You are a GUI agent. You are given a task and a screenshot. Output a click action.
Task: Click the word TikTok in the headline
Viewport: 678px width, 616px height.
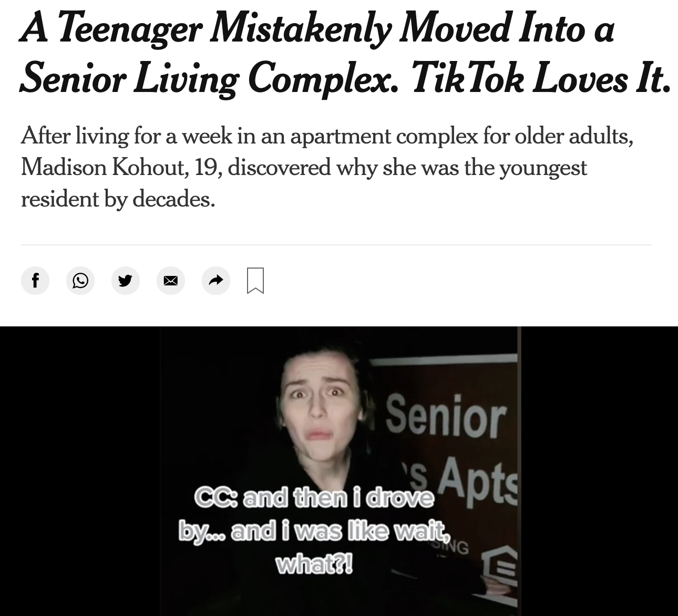coord(467,79)
